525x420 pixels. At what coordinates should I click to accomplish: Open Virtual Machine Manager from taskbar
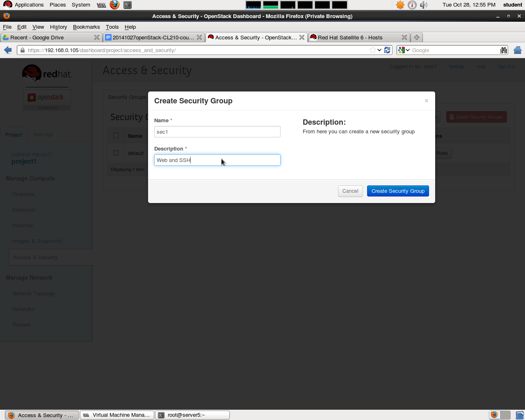117,415
